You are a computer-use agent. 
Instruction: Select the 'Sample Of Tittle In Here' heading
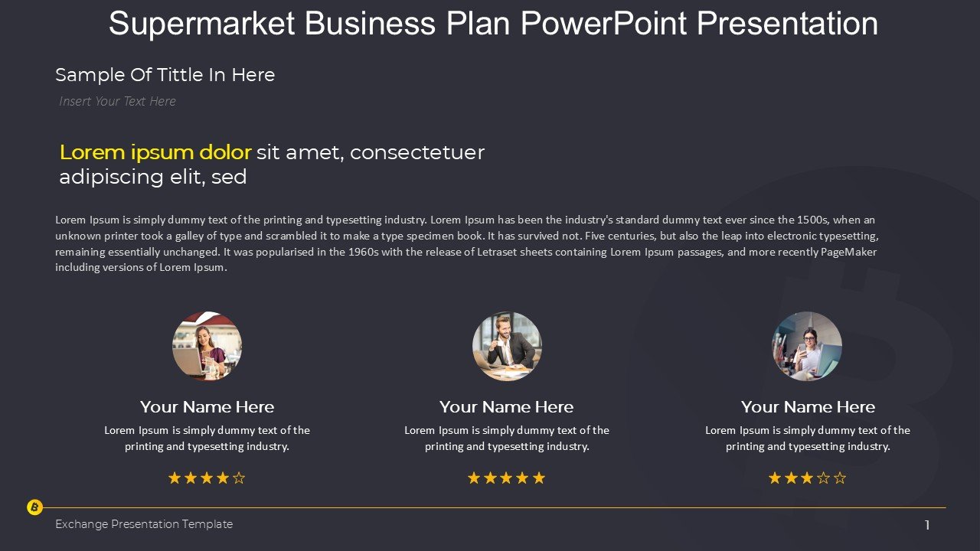[x=165, y=75]
